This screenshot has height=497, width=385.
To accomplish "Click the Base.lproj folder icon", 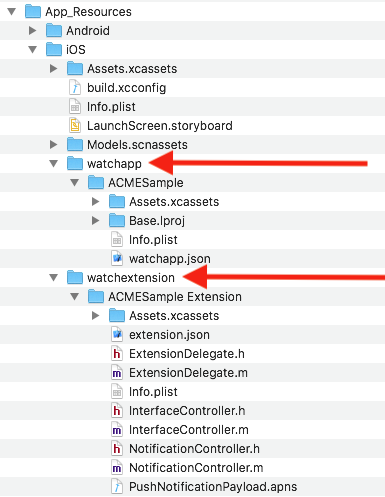I will (x=117, y=220).
